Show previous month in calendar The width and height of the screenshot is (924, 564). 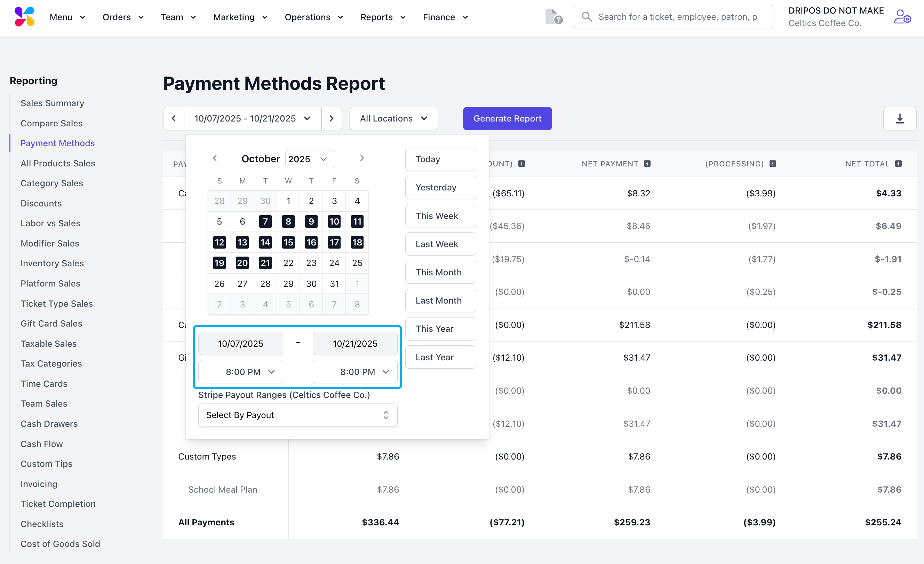click(215, 158)
